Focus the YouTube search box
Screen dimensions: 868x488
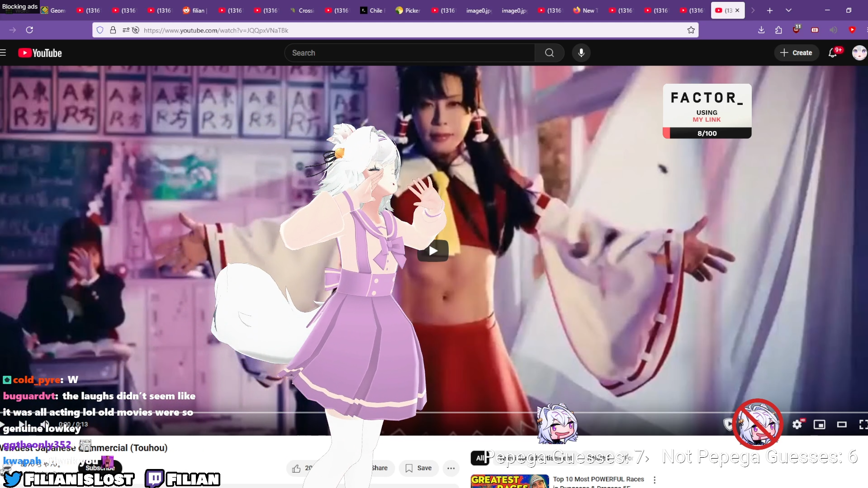[410, 53]
